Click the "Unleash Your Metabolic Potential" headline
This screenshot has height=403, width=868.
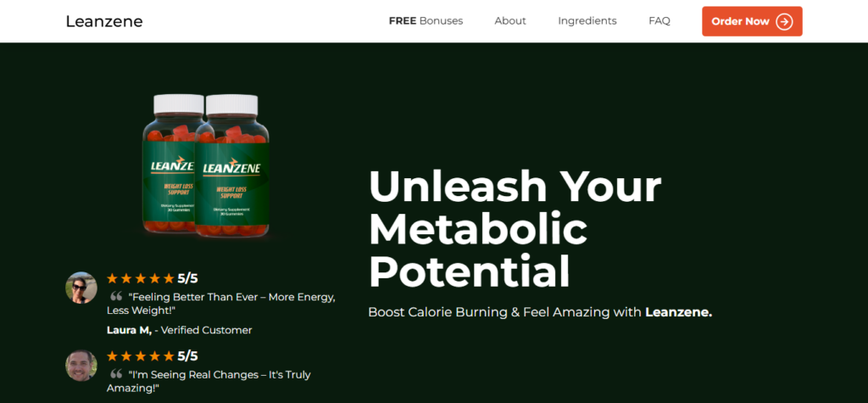tap(515, 229)
